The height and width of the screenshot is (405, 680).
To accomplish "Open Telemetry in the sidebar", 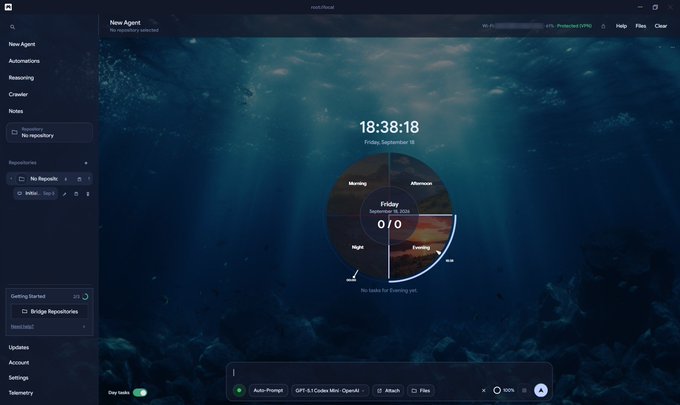I will click(20, 393).
